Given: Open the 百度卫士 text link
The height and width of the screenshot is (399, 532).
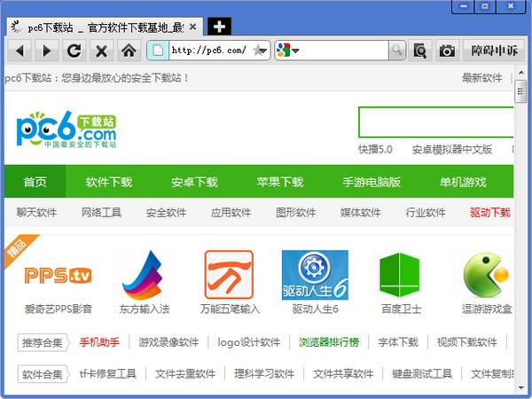Looking at the screenshot, I should pos(402,309).
